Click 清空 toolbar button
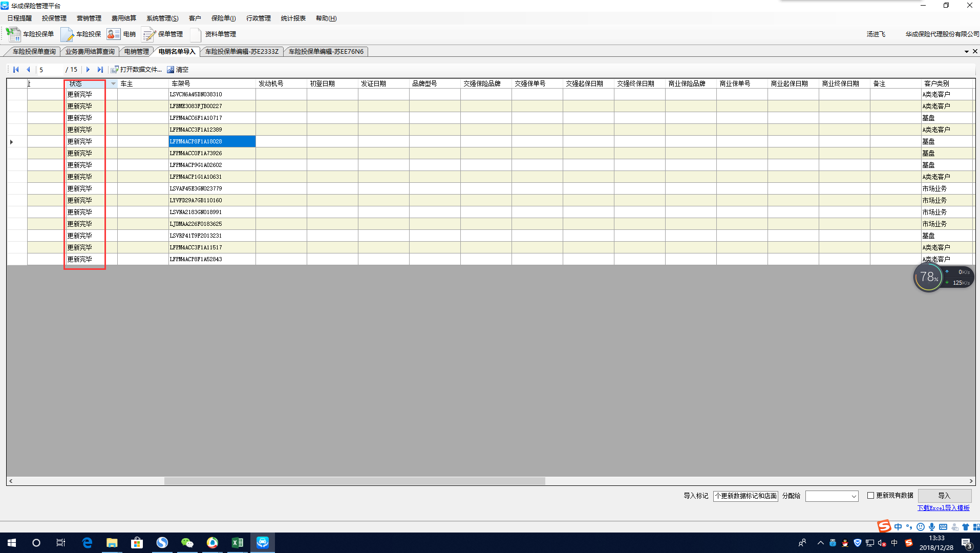Screen dimensions: 980x553 click(x=178, y=70)
